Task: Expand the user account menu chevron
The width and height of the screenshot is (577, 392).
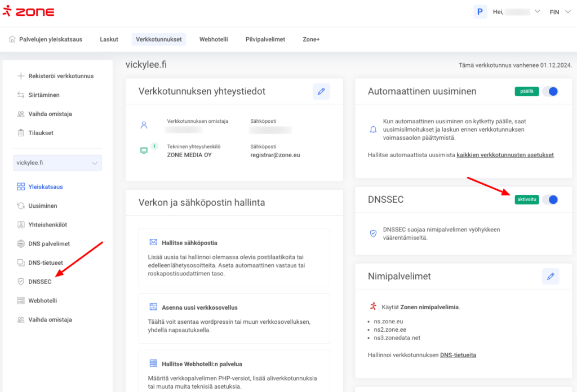Action: [x=537, y=12]
